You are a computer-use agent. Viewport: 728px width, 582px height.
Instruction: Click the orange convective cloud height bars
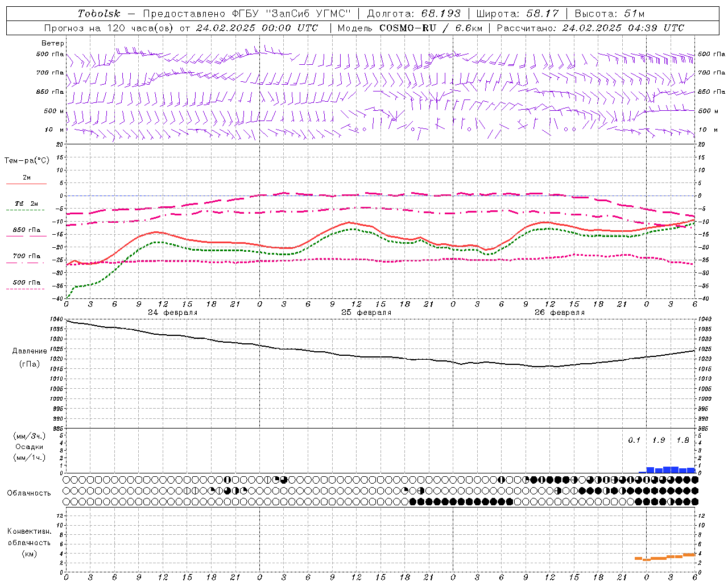pyautogui.click(x=665, y=557)
